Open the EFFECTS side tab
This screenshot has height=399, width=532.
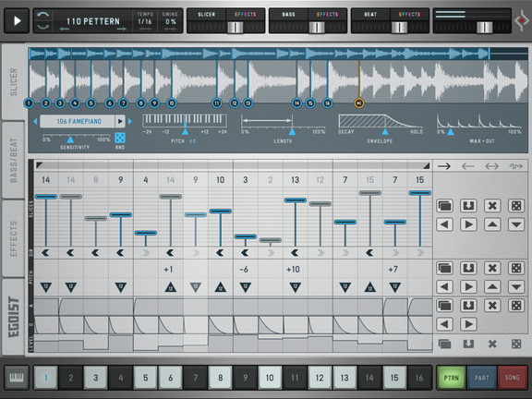(13, 238)
